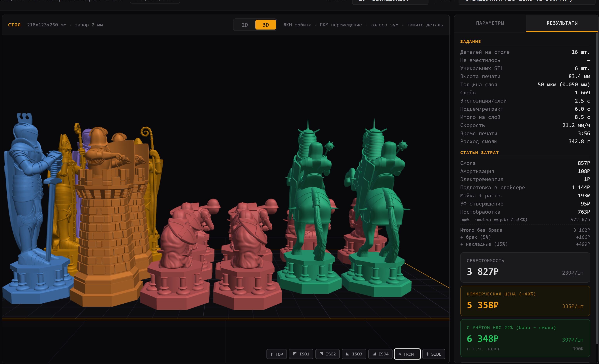Switch to SIDE camera view
The height and width of the screenshot is (364, 599).
pos(434,354)
